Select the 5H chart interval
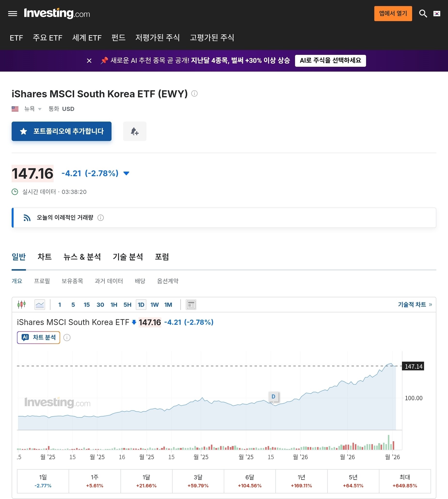 (x=127, y=305)
